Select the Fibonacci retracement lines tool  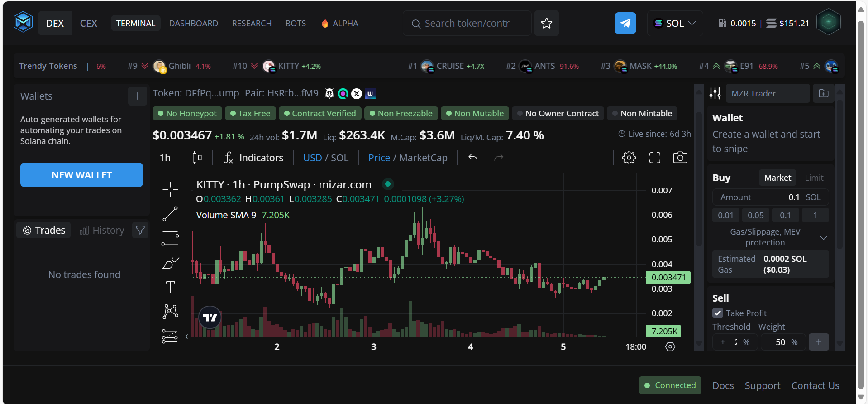click(x=170, y=238)
